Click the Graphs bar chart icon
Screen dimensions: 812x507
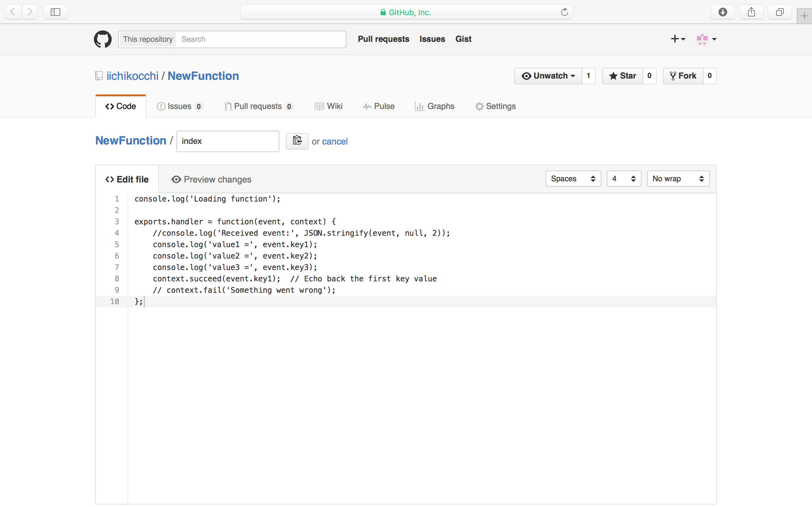(419, 106)
